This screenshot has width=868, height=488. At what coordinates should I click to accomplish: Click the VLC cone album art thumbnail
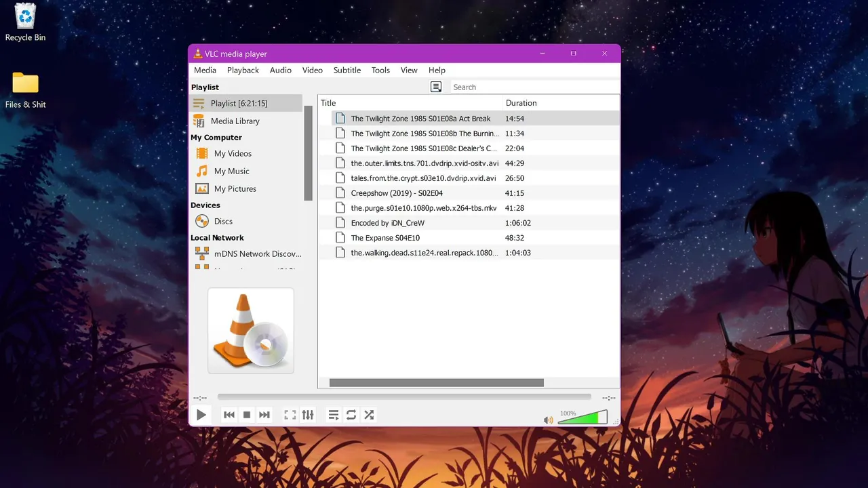(x=251, y=331)
